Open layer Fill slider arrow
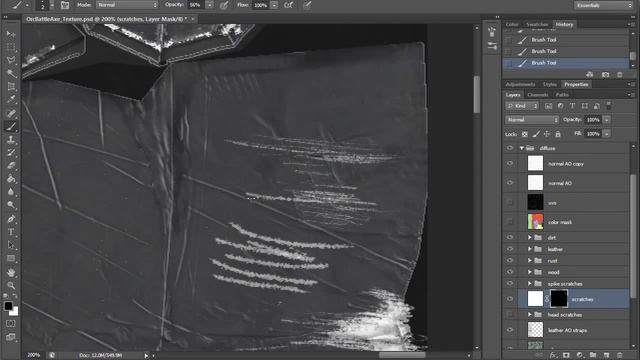The image size is (640, 360). point(607,134)
